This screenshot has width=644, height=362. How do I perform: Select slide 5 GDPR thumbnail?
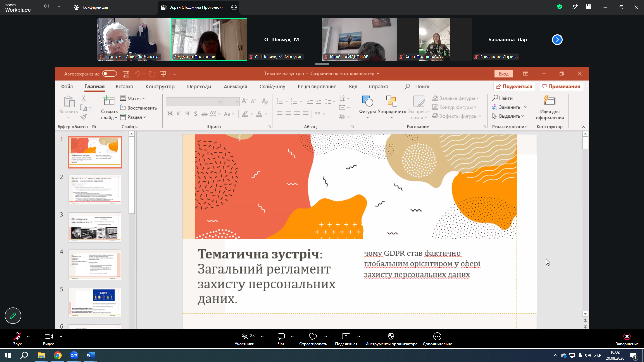click(95, 302)
